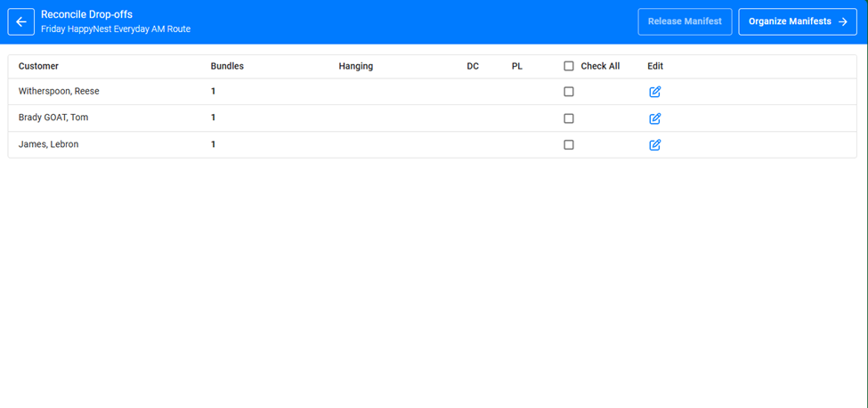Click the Reconcile Drop-offs page title
The width and height of the screenshot is (868, 408).
(86, 14)
